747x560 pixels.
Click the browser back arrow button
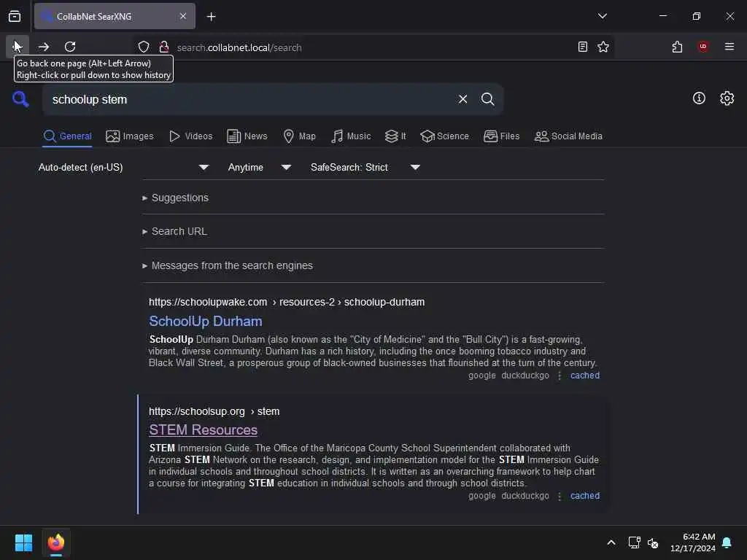(18, 47)
